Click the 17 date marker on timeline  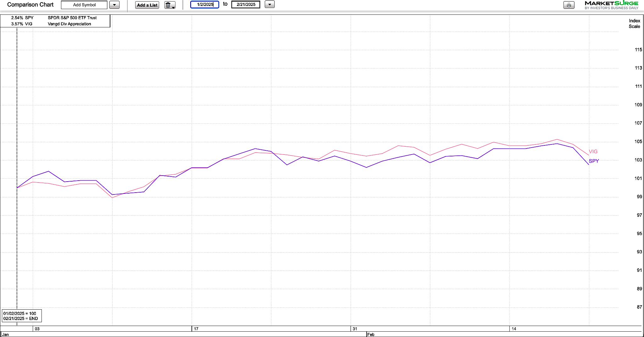[196, 329]
